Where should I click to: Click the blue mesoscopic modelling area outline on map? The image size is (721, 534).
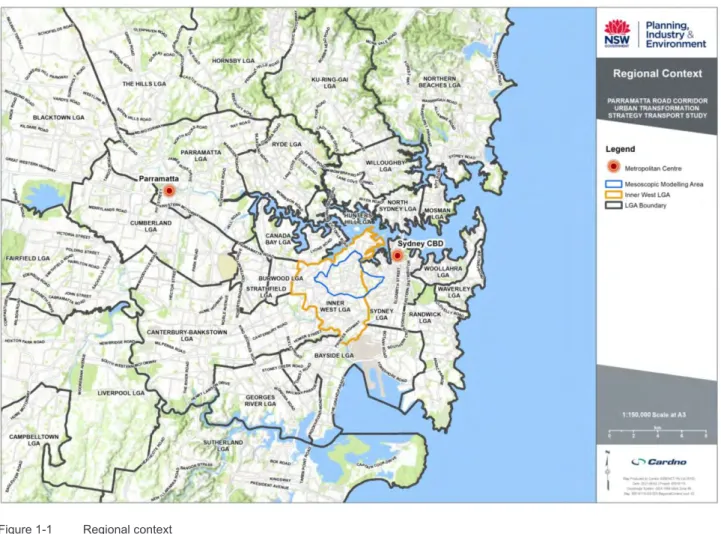pos(349,274)
